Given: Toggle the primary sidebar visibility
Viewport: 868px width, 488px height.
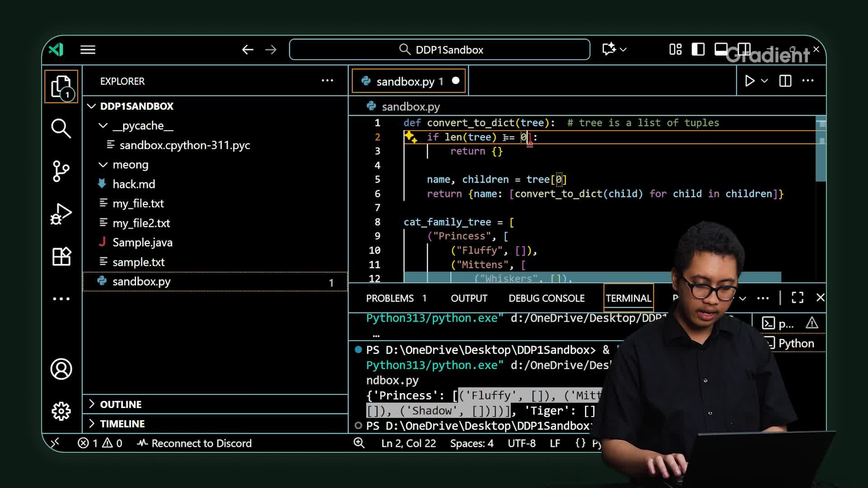Looking at the screenshot, I should click(x=698, y=49).
